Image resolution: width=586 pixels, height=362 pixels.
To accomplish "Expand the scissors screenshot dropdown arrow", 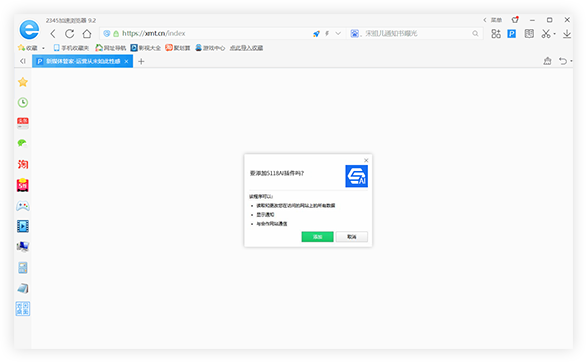I will (x=555, y=34).
